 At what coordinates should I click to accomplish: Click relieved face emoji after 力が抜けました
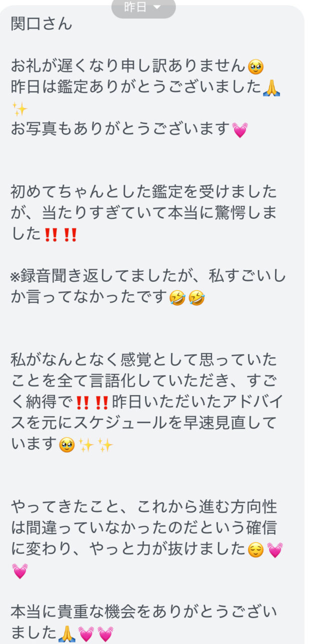[x=256, y=550]
